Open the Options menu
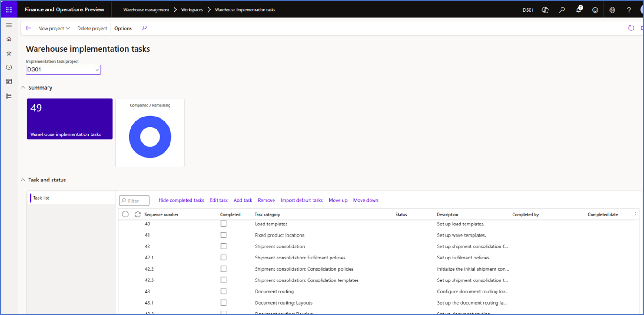This screenshot has height=315, width=644. click(x=123, y=28)
